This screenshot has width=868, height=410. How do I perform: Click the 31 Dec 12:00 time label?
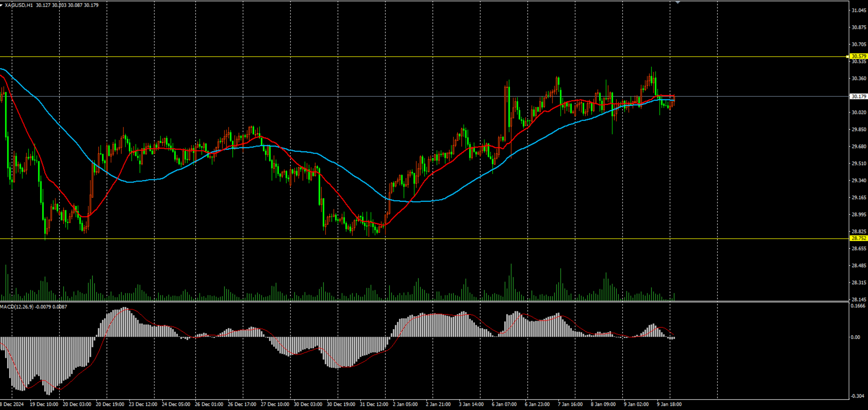pyautogui.click(x=374, y=405)
